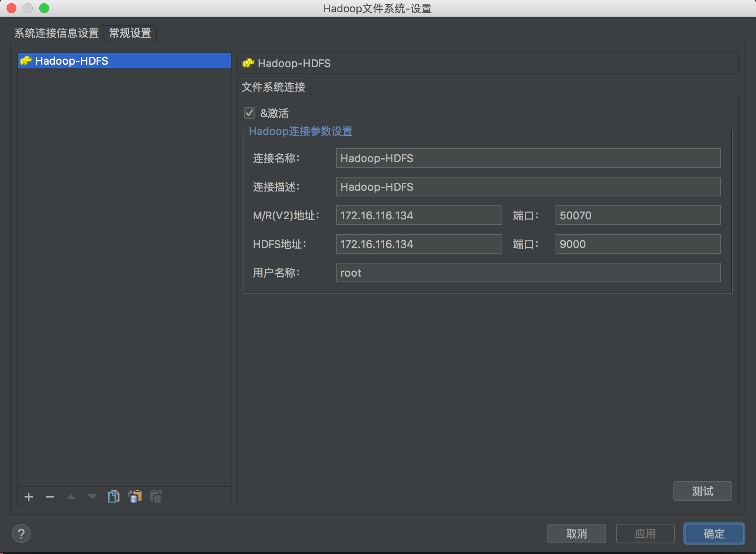This screenshot has height=554, width=756.
Task: Toggle the 激活 checkbox
Action: (x=250, y=113)
